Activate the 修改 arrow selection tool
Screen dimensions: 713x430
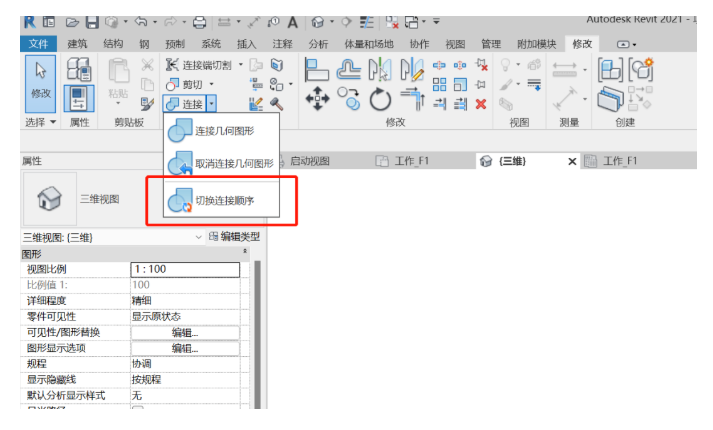point(40,84)
